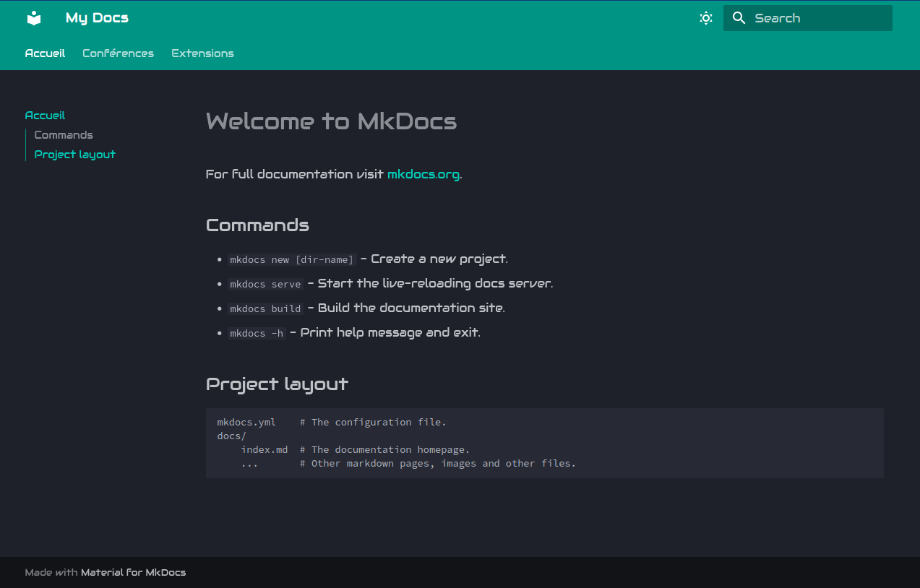Jump to Commands in the sidebar contents

pos(64,135)
